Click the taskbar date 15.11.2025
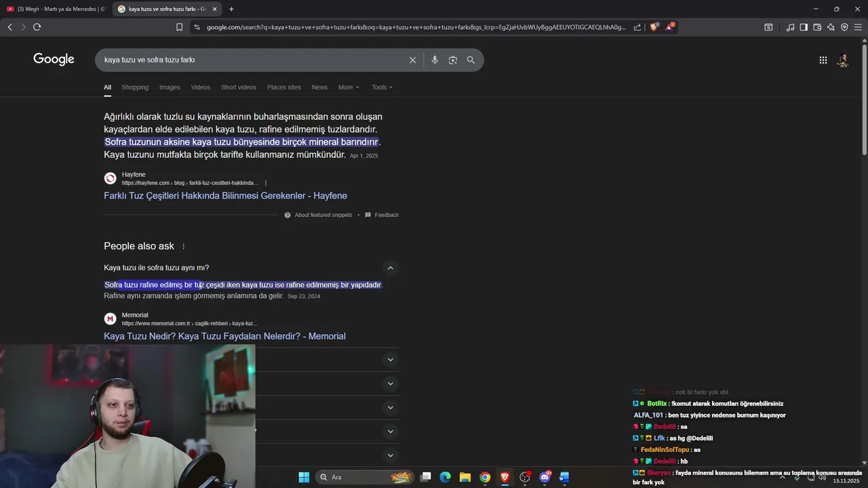Viewport: 868px width, 488px height. point(846,481)
